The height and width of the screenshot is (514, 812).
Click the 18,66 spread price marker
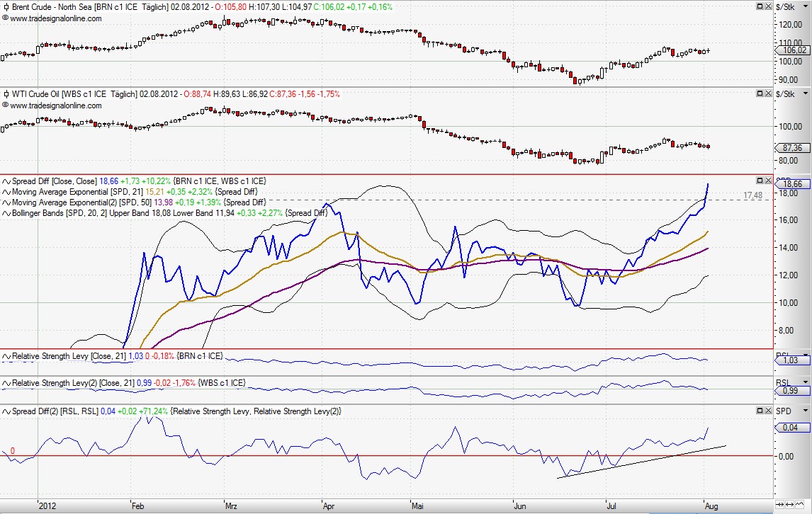(x=794, y=183)
